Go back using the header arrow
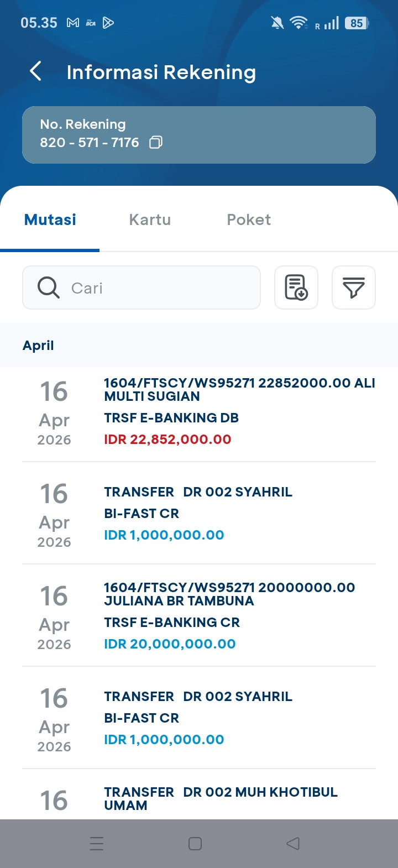 [35, 71]
